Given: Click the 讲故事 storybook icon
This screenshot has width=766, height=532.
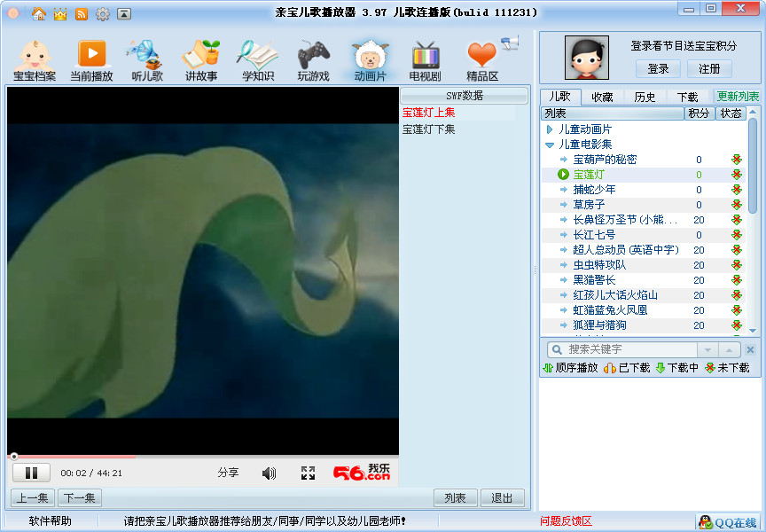Looking at the screenshot, I should [201, 59].
